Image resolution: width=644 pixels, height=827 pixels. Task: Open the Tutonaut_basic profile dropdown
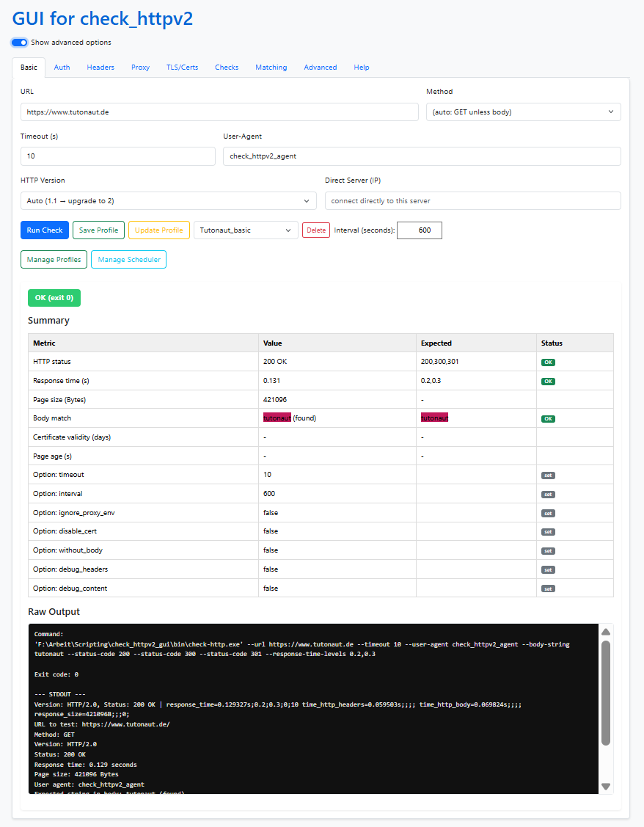tap(246, 230)
